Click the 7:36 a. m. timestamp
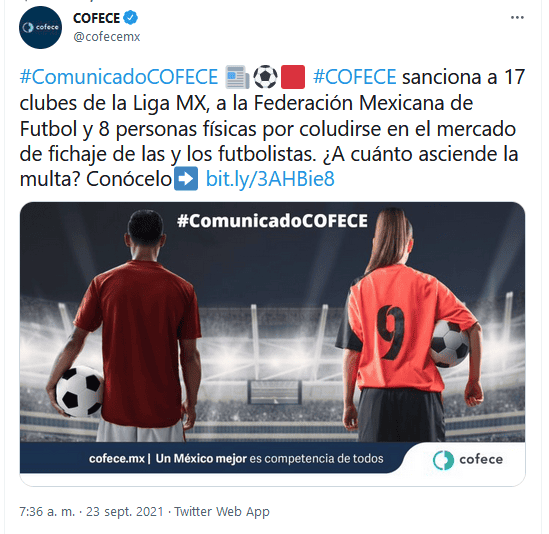The height and width of the screenshot is (534, 549). point(47,512)
